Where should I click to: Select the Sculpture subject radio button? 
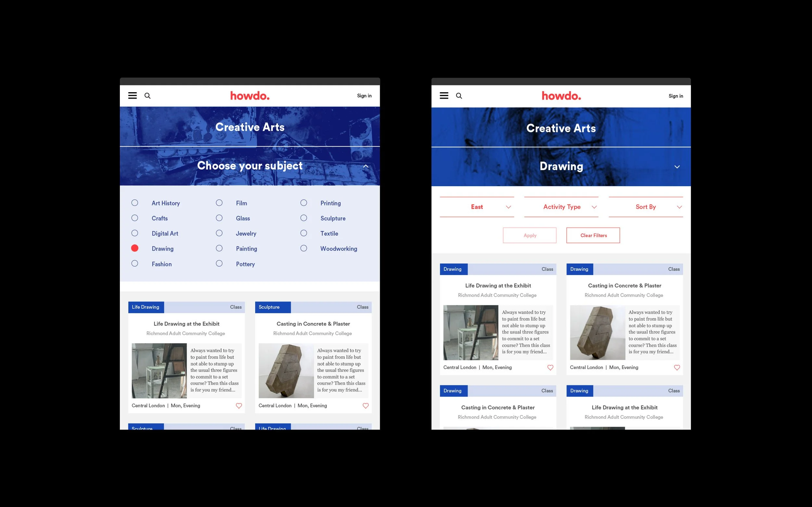303,218
